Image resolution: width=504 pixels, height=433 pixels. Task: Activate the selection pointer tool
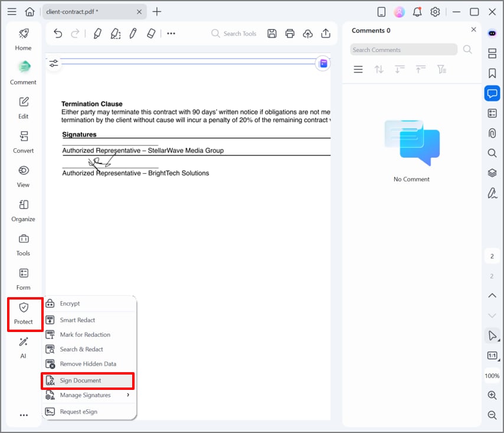[492, 336]
